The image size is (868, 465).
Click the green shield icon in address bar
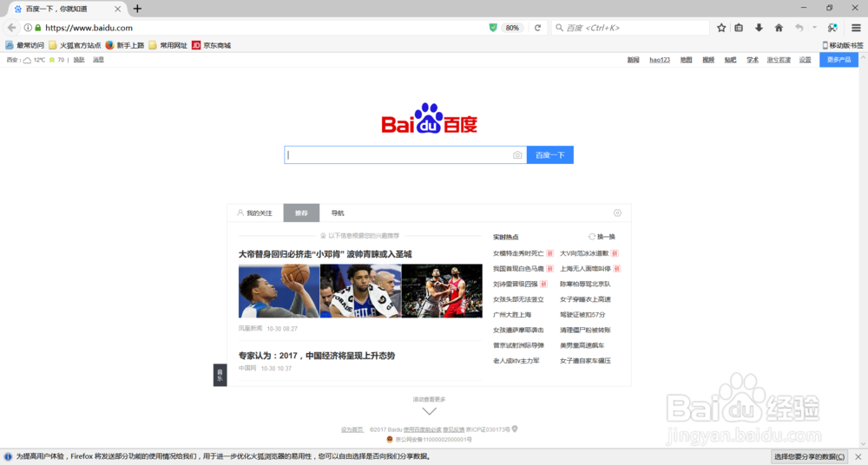pos(493,28)
